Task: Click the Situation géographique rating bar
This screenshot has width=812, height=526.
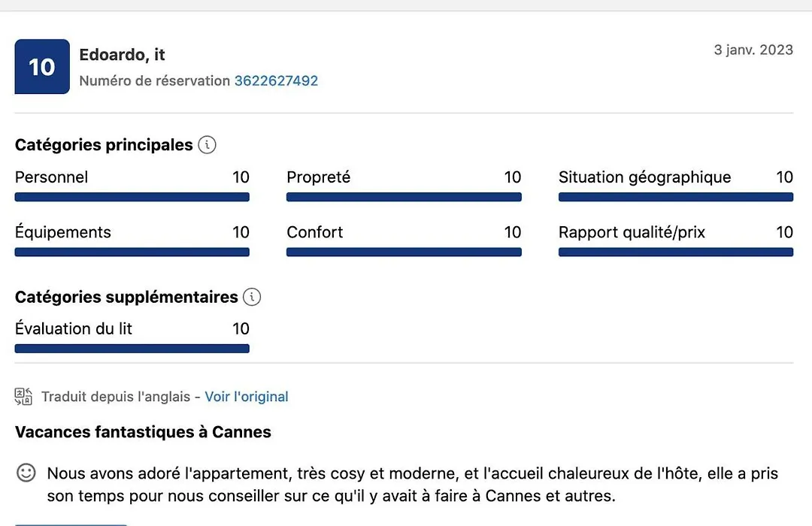Action: pos(676,197)
